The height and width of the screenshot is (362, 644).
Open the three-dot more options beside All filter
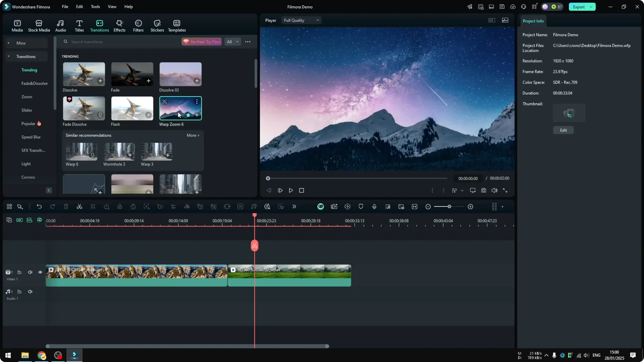point(248,42)
